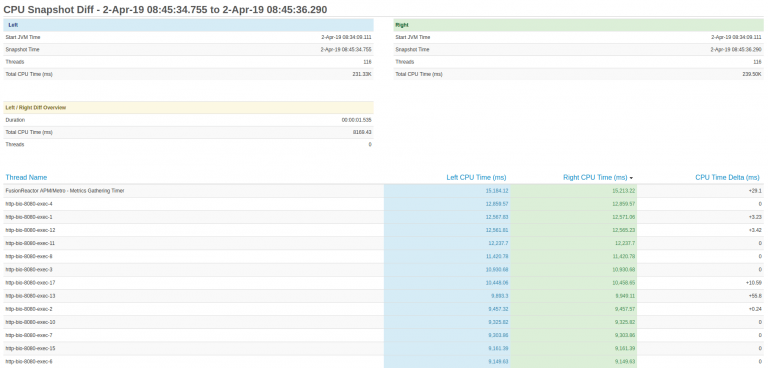Click right CPU time value 15,213.22
The image size is (768, 368).
(x=624, y=191)
